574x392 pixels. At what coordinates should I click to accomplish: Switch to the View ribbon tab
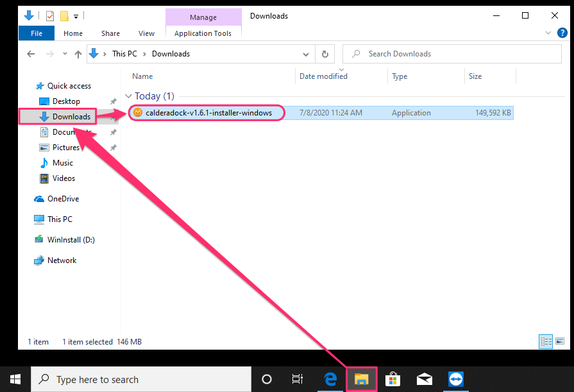[x=146, y=33]
